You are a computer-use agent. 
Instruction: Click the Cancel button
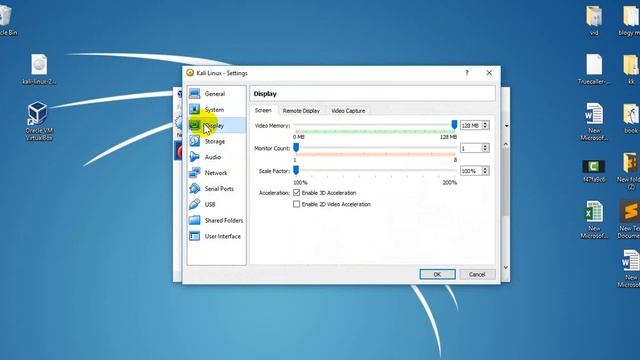[x=477, y=274]
